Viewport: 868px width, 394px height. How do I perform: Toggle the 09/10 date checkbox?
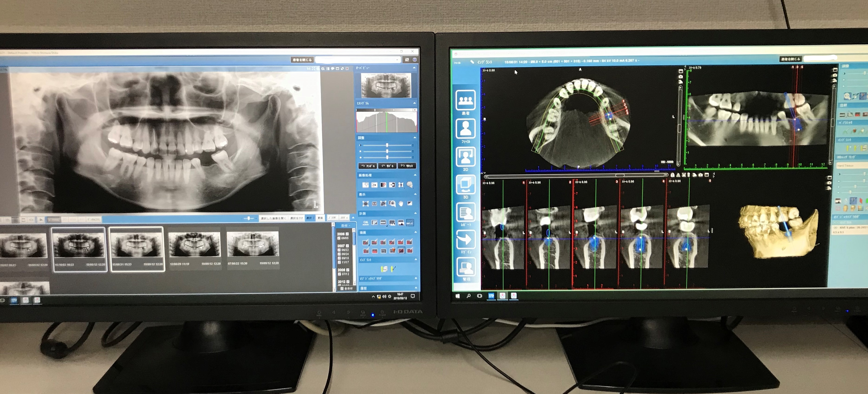[339, 258]
